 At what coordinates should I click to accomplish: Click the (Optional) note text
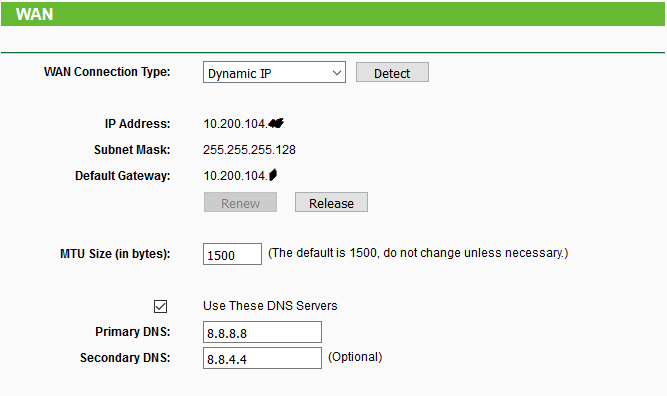tap(355, 357)
